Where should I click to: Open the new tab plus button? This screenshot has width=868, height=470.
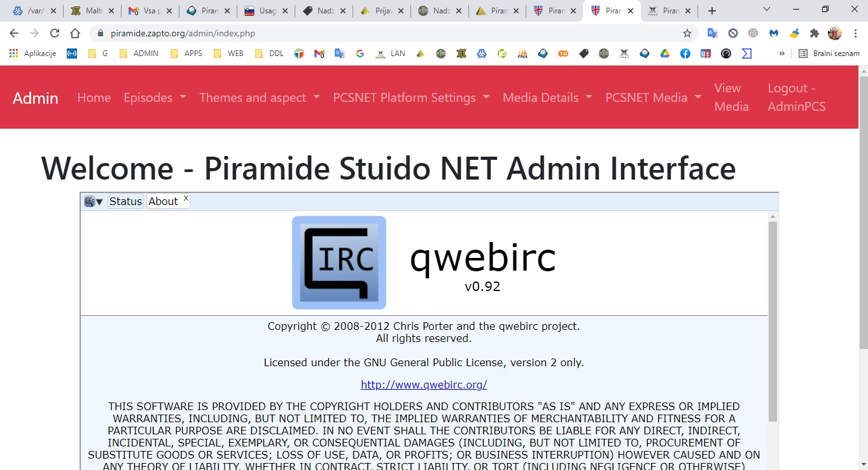(712, 11)
